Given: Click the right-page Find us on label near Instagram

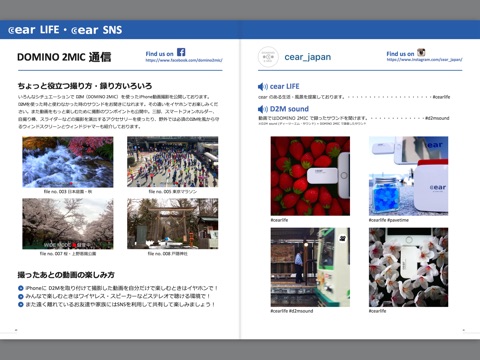Looking at the screenshot, I should (400, 54).
